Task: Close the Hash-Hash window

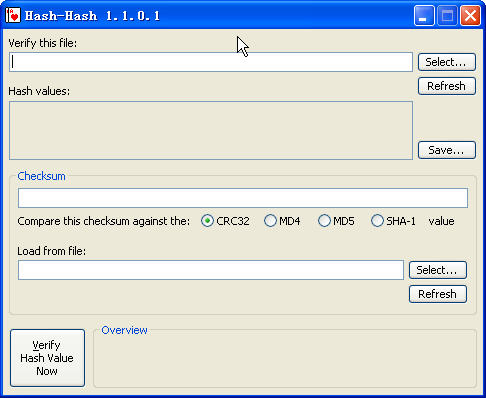Action: pos(470,15)
